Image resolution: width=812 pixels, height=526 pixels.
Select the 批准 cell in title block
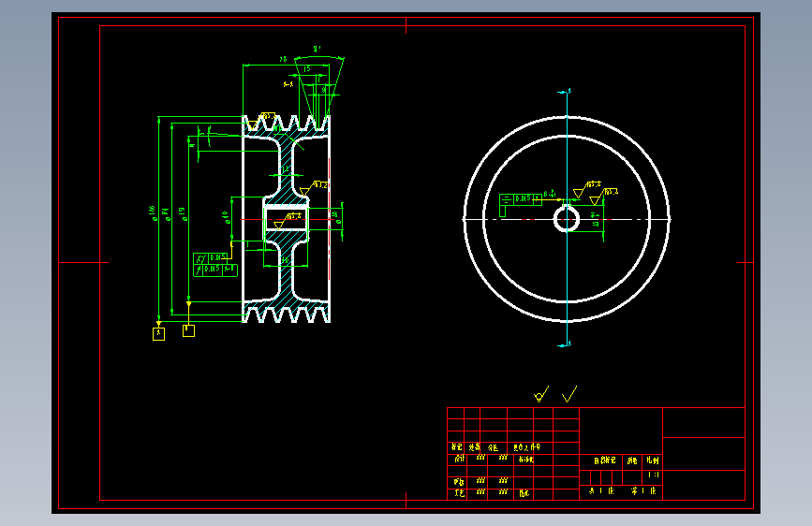(524, 493)
